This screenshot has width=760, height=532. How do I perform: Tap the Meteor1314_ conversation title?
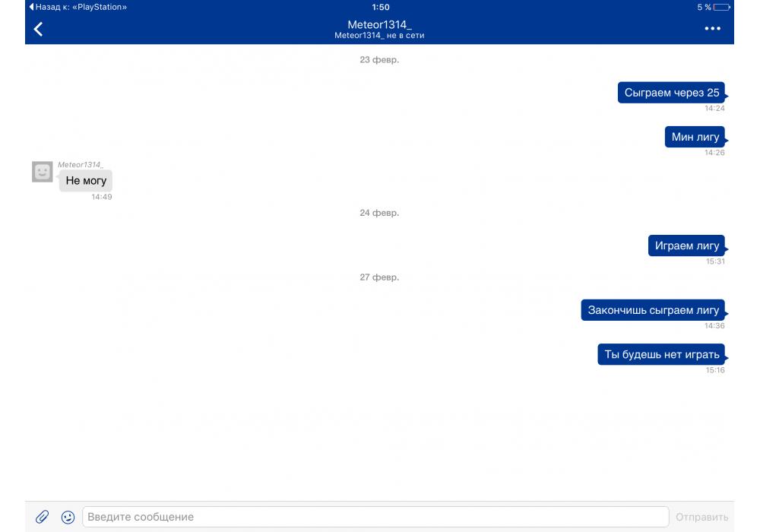(379, 25)
